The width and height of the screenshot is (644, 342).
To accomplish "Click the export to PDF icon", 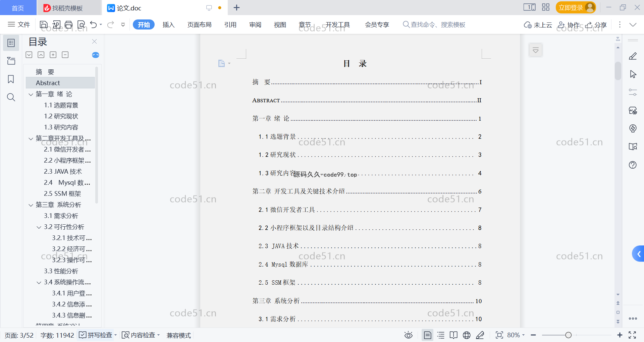I will [x=56, y=24].
